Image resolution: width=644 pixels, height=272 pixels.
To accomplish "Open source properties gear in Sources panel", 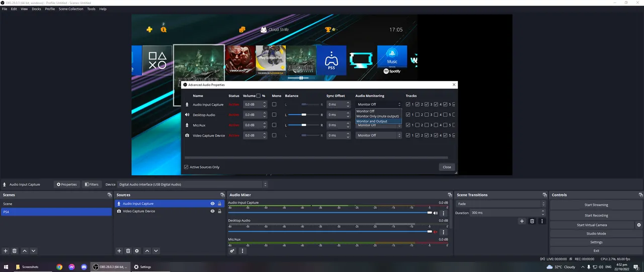I will pos(137,251).
